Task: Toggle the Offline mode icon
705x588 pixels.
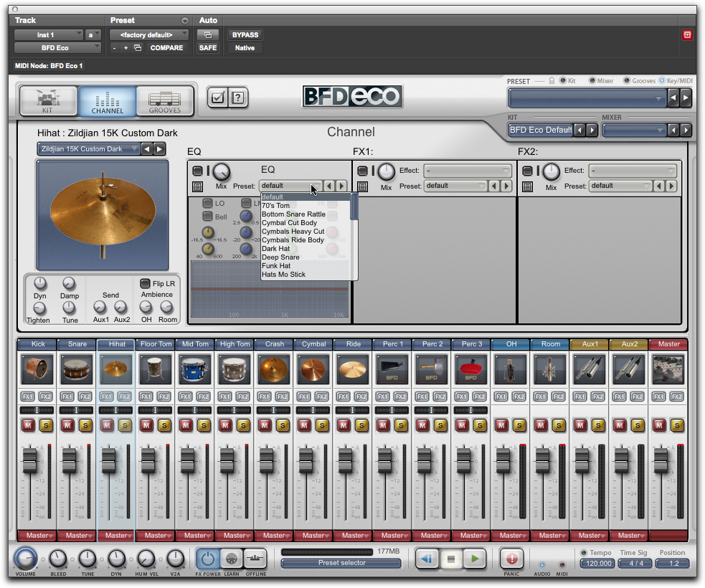Action: [x=255, y=559]
